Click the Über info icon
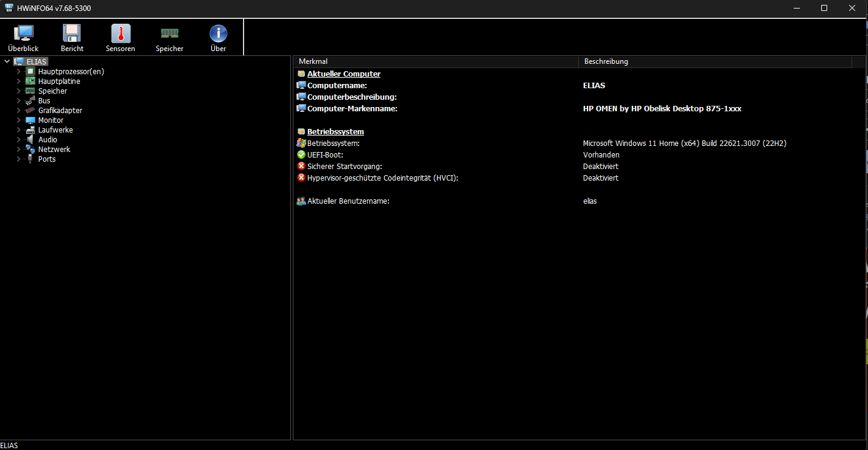The width and height of the screenshot is (868, 450). tap(218, 33)
